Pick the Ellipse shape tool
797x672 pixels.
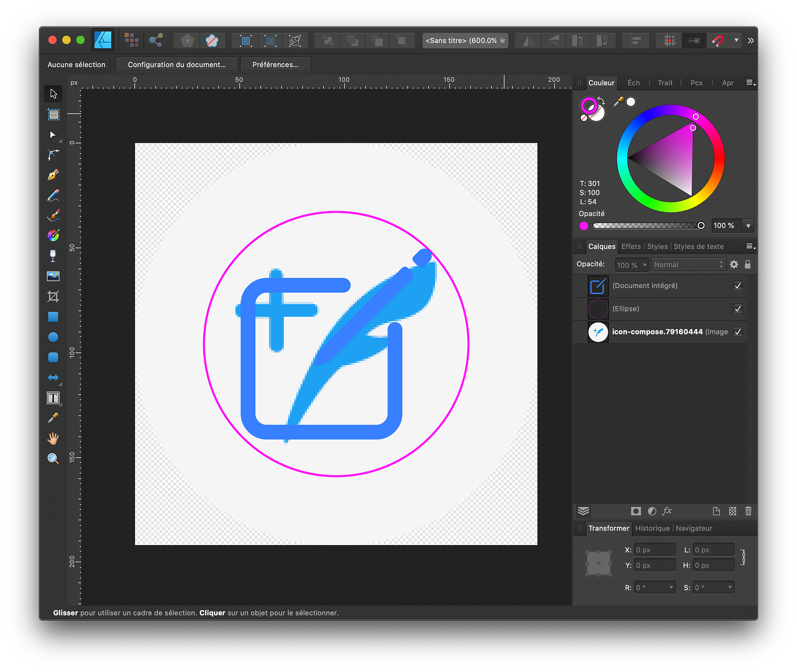[x=53, y=337]
